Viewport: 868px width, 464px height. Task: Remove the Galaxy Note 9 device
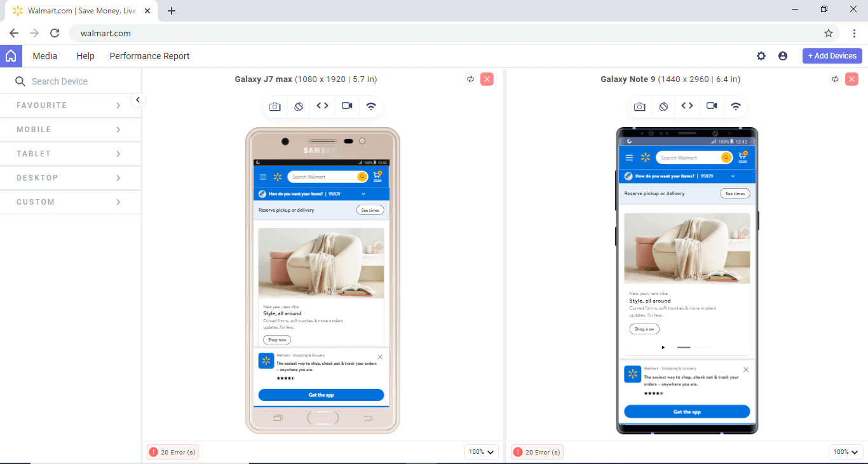tap(851, 79)
